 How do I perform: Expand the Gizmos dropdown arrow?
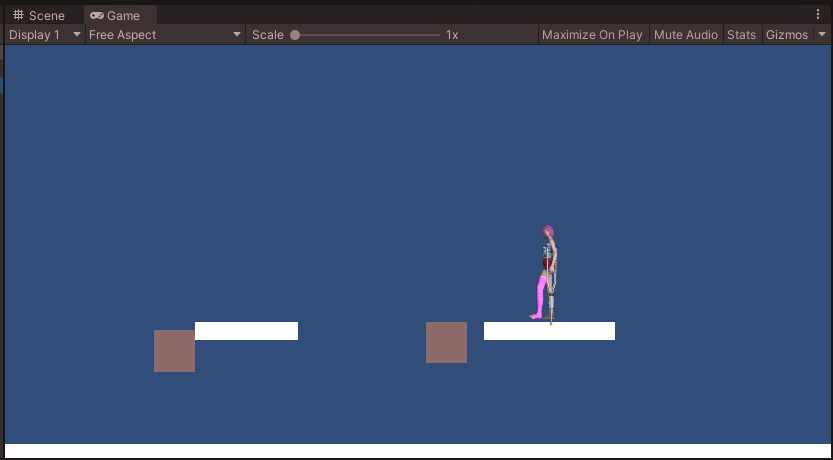click(x=822, y=35)
